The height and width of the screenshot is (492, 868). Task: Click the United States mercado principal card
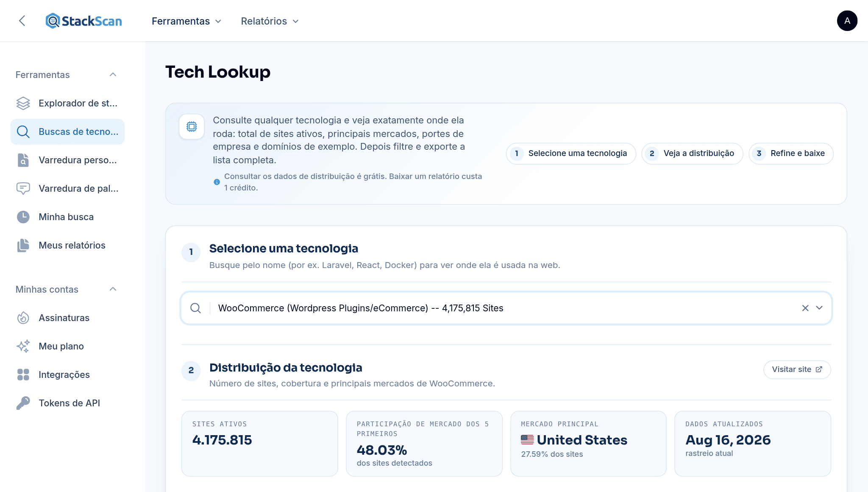588,443
